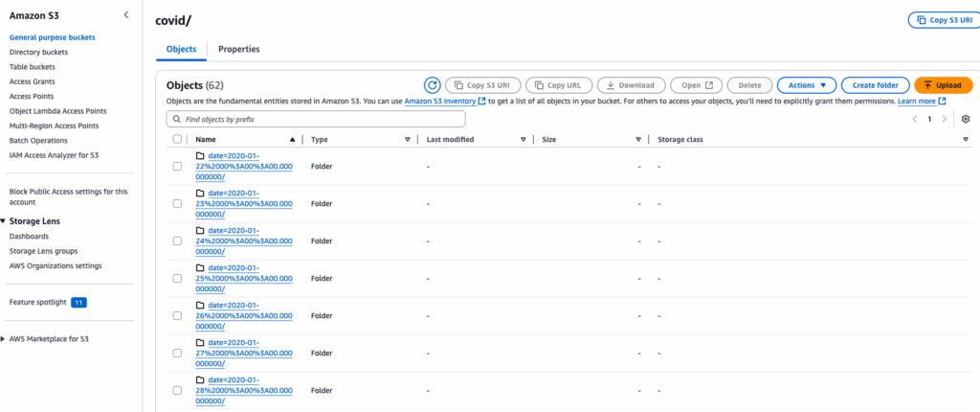The height and width of the screenshot is (412, 980).
Task: Open Access Points
Action: click(32, 97)
